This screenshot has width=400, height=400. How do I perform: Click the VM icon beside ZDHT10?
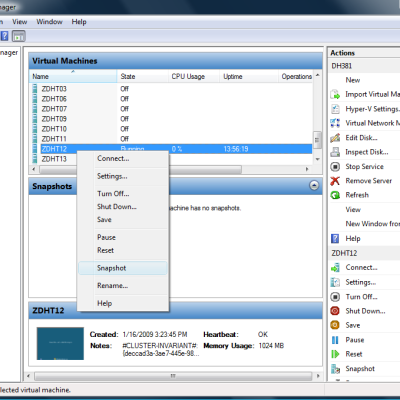[x=35, y=129]
